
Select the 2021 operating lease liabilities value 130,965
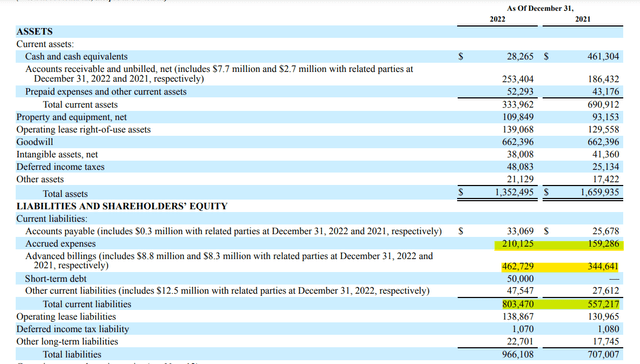pos(603,317)
